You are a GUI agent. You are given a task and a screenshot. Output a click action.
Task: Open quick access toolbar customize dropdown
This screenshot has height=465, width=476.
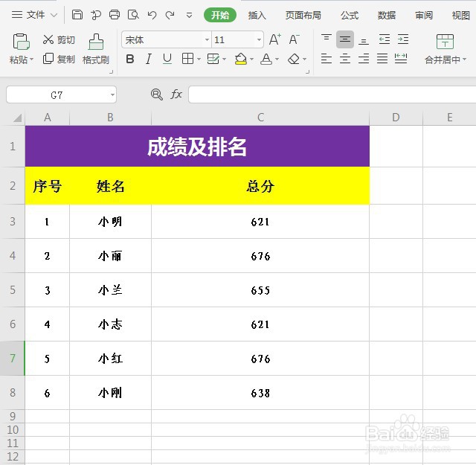(x=189, y=15)
